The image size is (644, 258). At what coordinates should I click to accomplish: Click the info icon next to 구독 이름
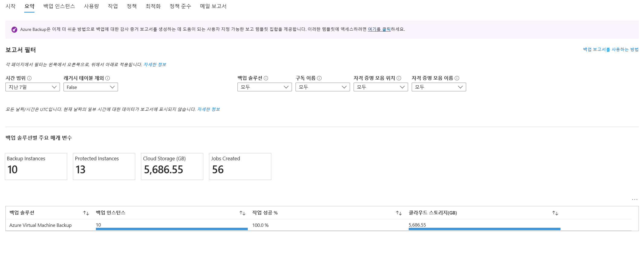tap(319, 78)
